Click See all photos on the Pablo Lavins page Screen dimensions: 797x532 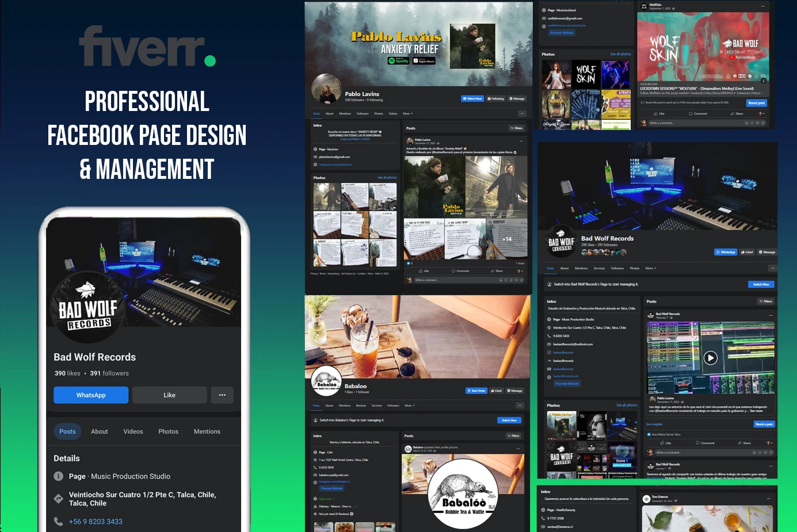387,178
